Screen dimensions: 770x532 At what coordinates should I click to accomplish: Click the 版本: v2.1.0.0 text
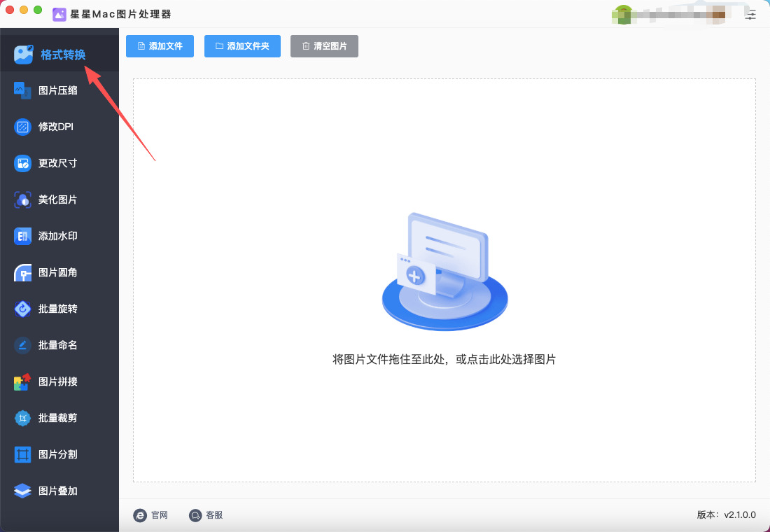point(727,515)
